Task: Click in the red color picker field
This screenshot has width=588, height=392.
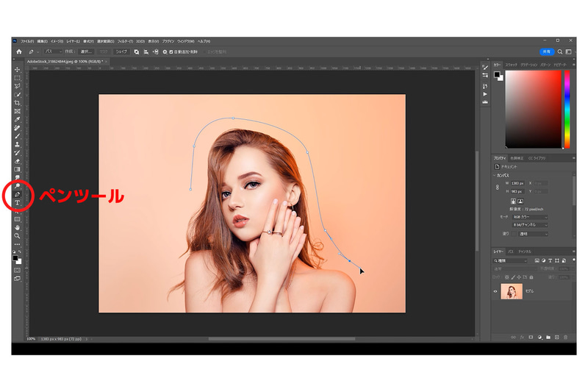Action: tap(534, 109)
